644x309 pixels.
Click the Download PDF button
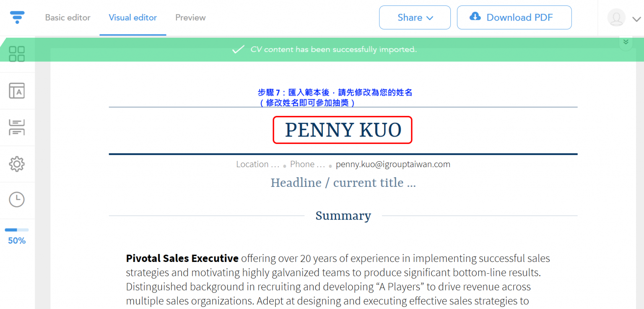coord(514,17)
